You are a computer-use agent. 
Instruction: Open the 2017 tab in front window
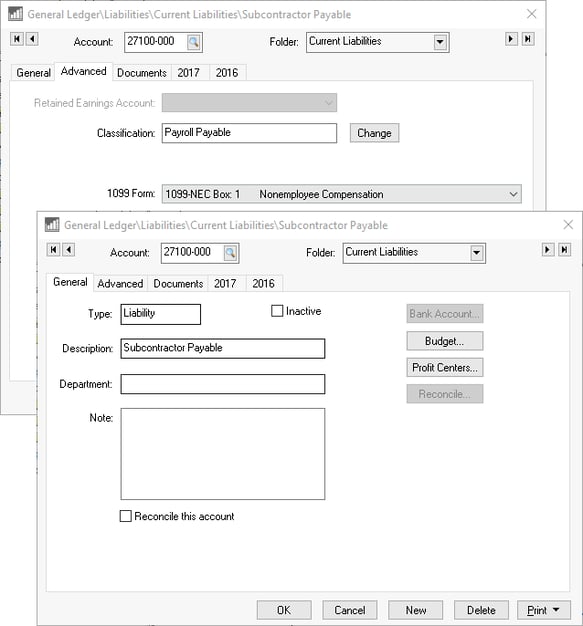225,283
